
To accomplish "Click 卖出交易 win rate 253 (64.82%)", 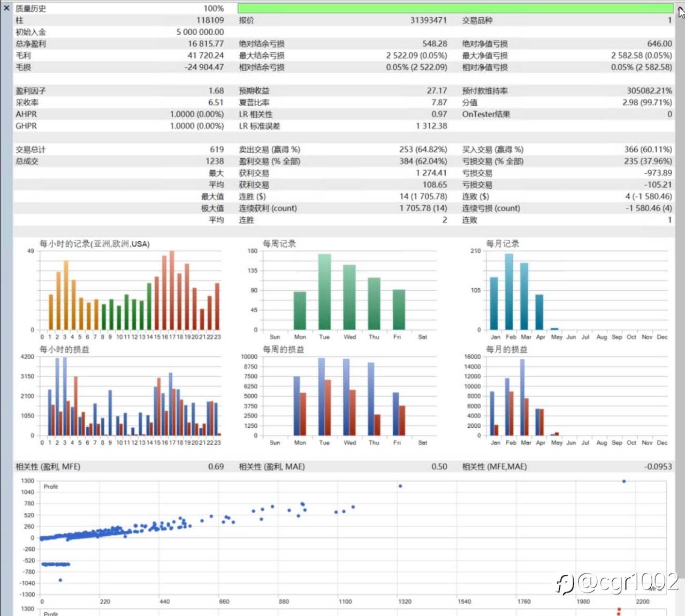I will (x=423, y=150).
